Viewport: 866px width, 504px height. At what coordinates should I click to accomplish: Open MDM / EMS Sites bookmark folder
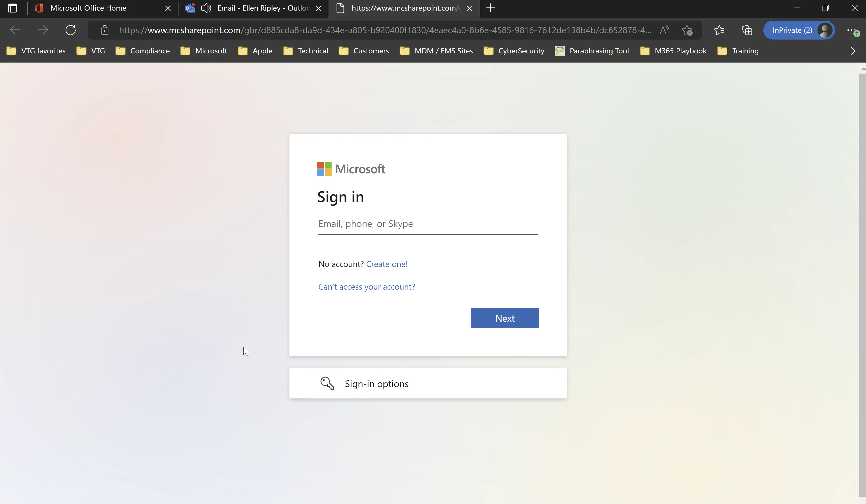436,51
